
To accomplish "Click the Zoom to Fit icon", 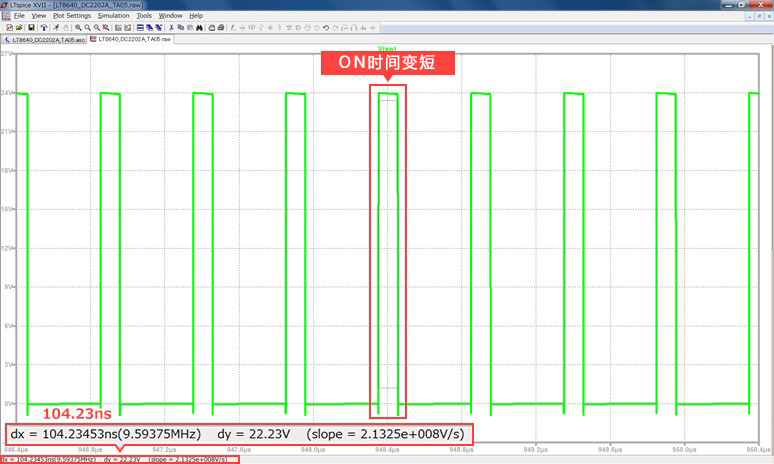I will tap(106, 27).
